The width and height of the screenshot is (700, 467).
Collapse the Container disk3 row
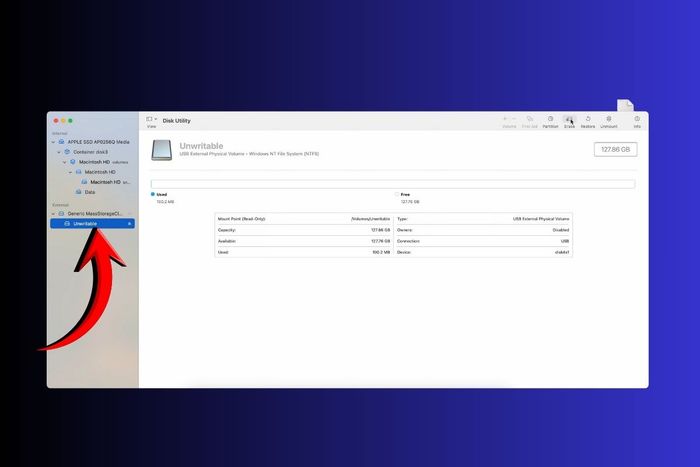(x=59, y=152)
